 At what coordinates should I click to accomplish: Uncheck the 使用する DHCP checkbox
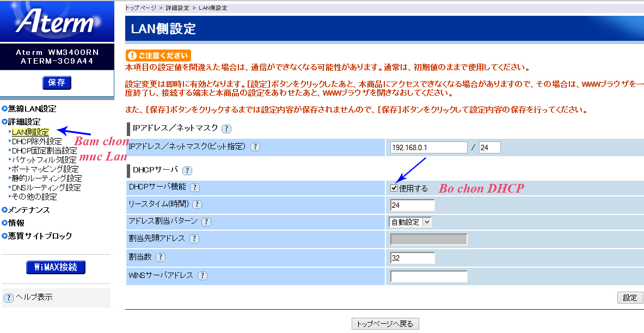[x=394, y=188]
